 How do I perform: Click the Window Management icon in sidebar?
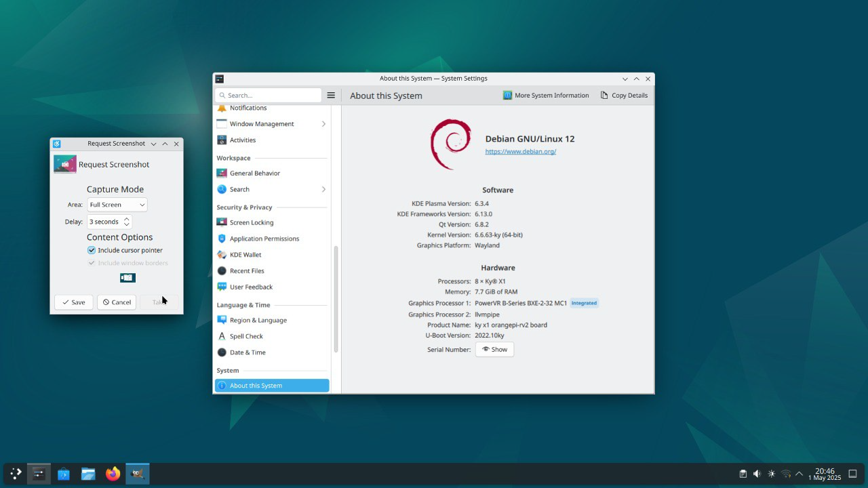(222, 124)
